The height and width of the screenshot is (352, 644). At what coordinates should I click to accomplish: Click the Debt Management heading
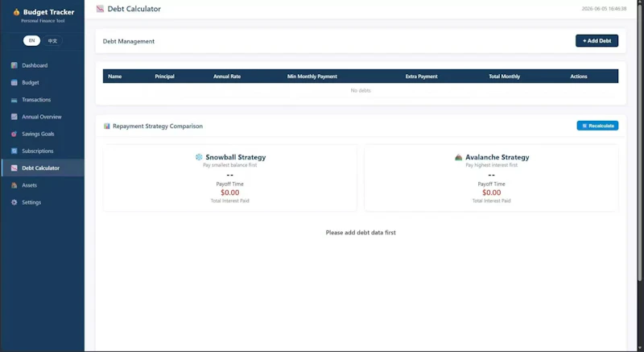(129, 41)
